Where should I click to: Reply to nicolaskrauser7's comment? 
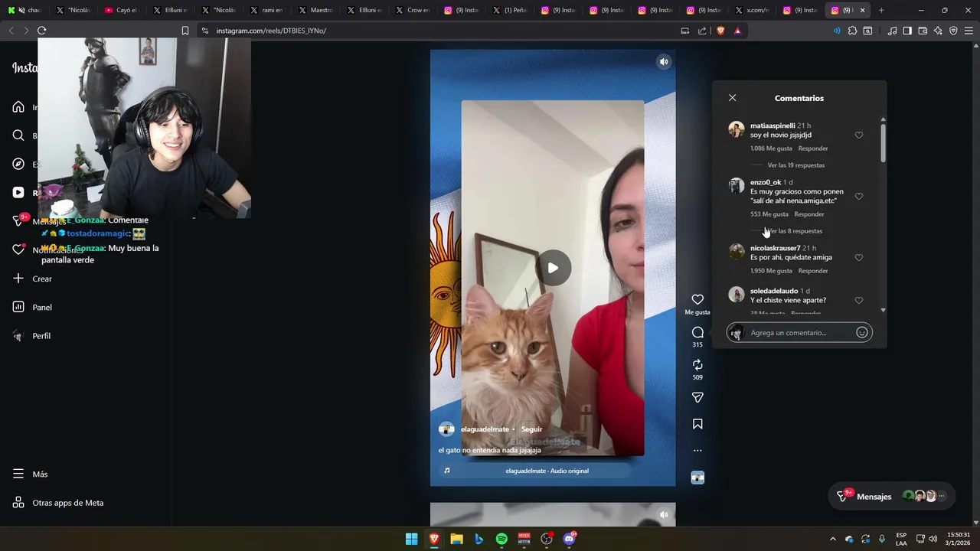pyautogui.click(x=813, y=271)
